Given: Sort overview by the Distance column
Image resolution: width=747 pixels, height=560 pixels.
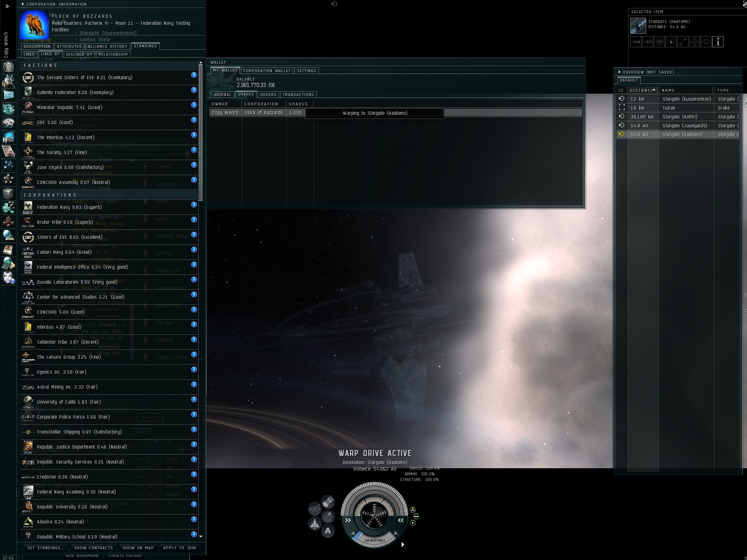Looking at the screenshot, I should click(642, 90).
